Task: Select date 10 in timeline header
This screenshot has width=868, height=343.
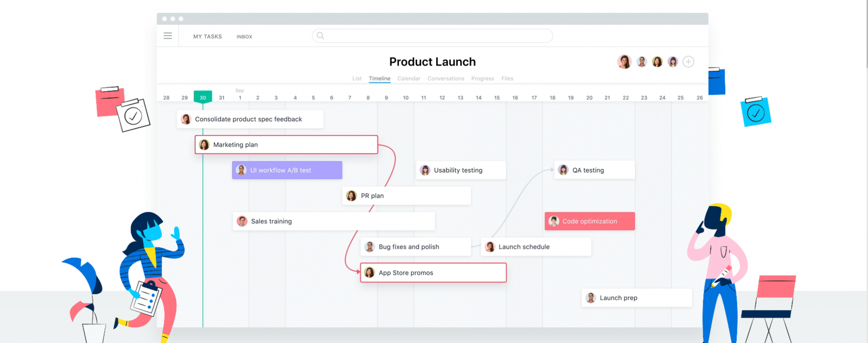Action: (x=406, y=98)
